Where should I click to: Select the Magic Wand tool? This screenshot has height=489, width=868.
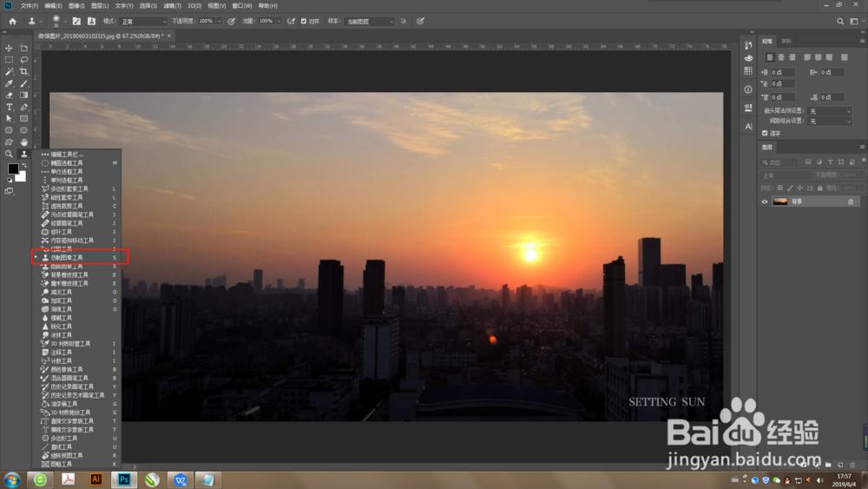9,71
